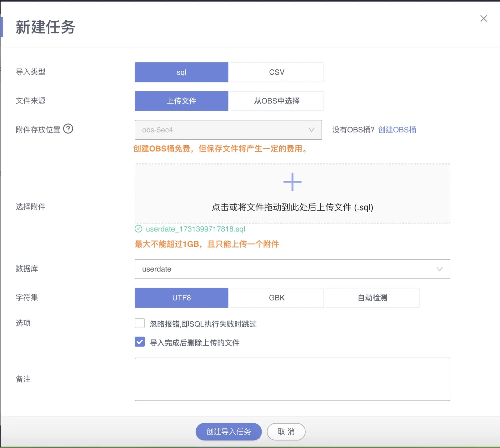Click the chevron on obs-5ec4 dropdown

point(311,130)
